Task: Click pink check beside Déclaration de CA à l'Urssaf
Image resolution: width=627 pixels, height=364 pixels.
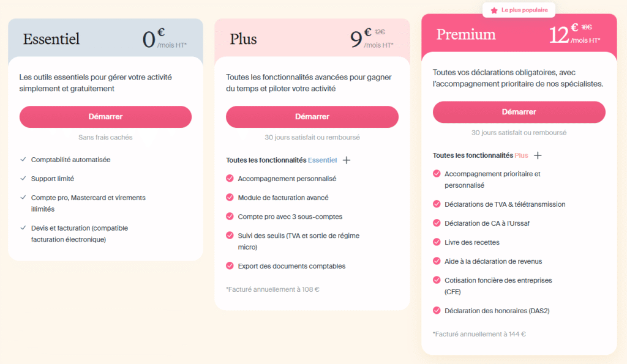Action: click(x=437, y=223)
